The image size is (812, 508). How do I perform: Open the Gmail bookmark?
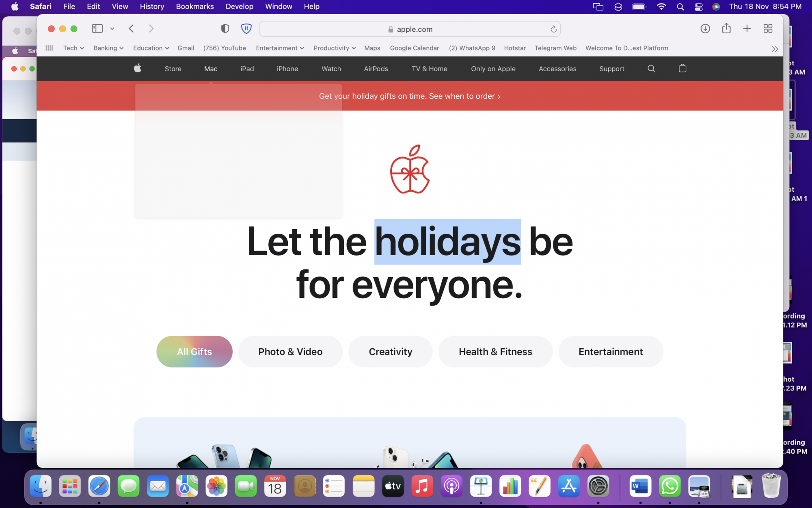coord(186,48)
